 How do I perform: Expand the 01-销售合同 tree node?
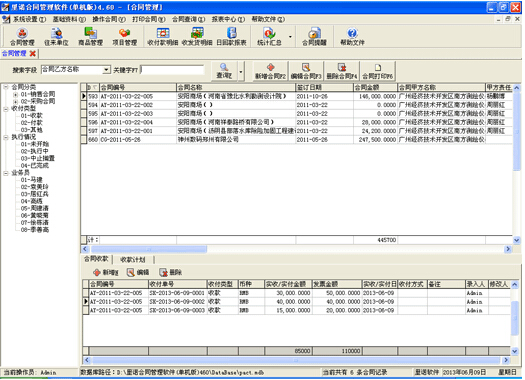(15, 94)
